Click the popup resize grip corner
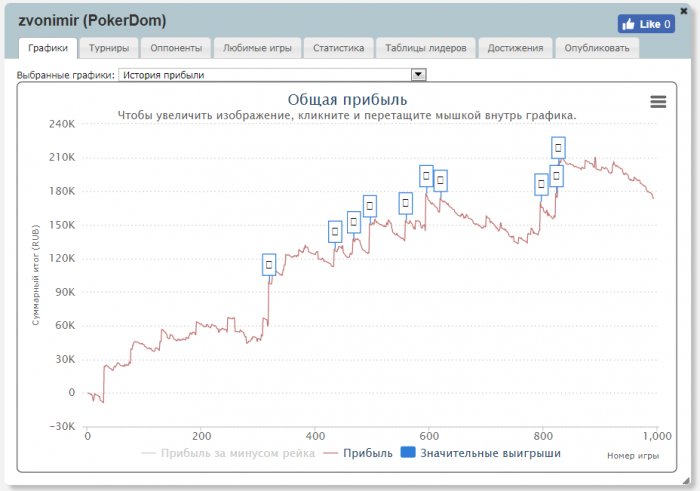Image resolution: width=700 pixels, height=491 pixels. (x=686, y=480)
